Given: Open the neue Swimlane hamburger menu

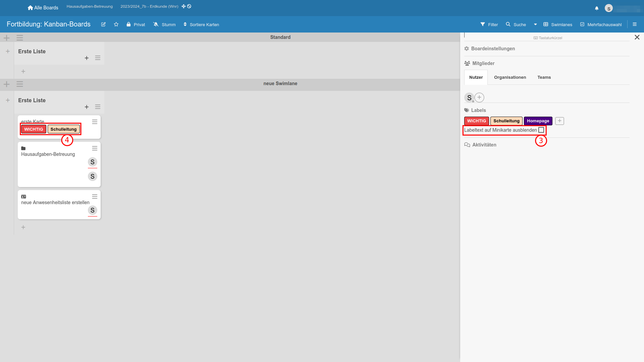Looking at the screenshot, I should [20, 84].
